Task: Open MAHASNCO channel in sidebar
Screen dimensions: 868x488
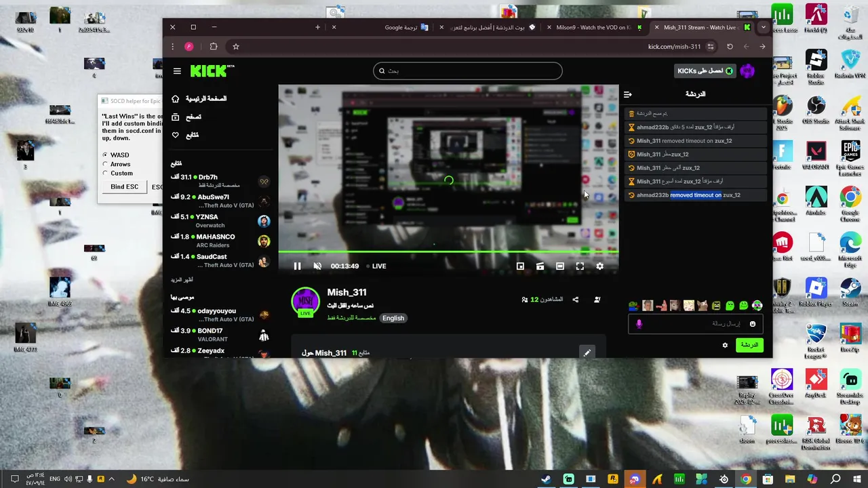Action: click(221, 241)
